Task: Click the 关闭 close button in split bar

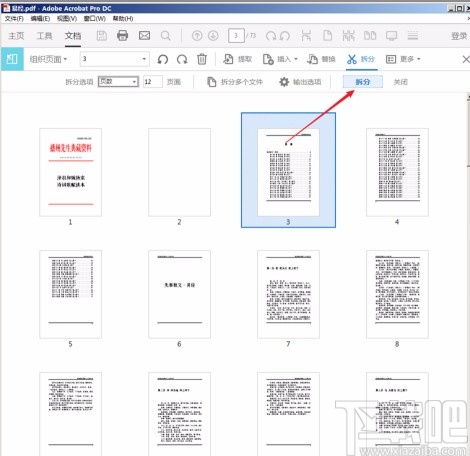Action: 400,82
